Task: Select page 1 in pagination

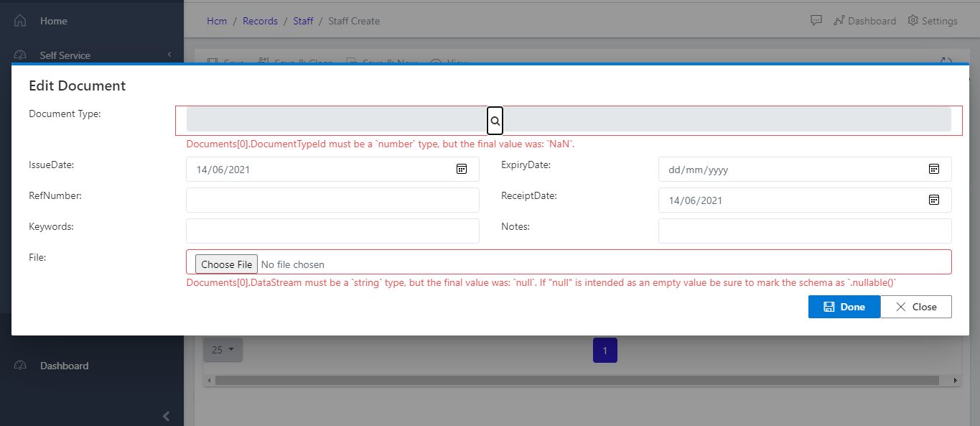Action: click(x=605, y=351)
